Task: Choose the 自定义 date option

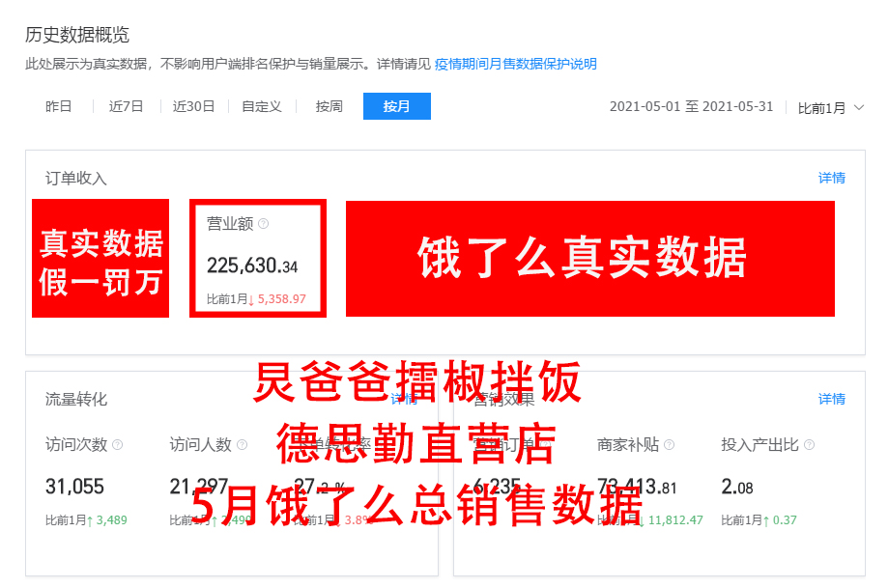Action: tap(261, 106)
